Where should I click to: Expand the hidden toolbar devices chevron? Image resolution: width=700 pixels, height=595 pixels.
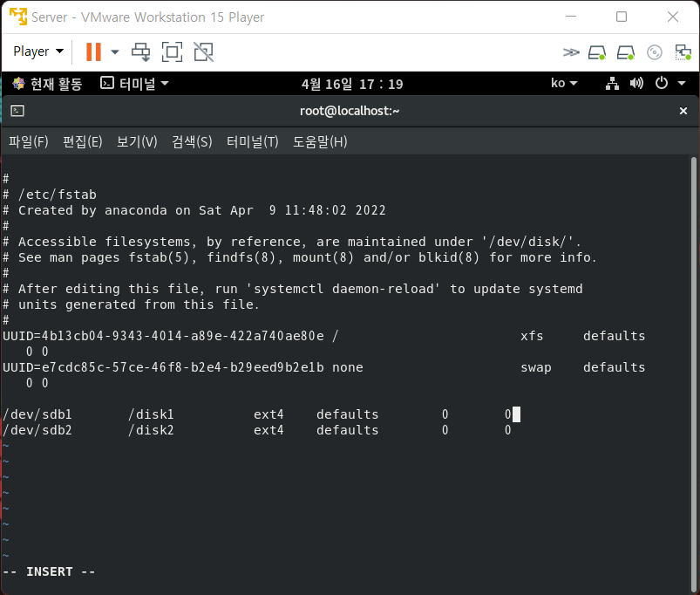[x=570, y=52]
